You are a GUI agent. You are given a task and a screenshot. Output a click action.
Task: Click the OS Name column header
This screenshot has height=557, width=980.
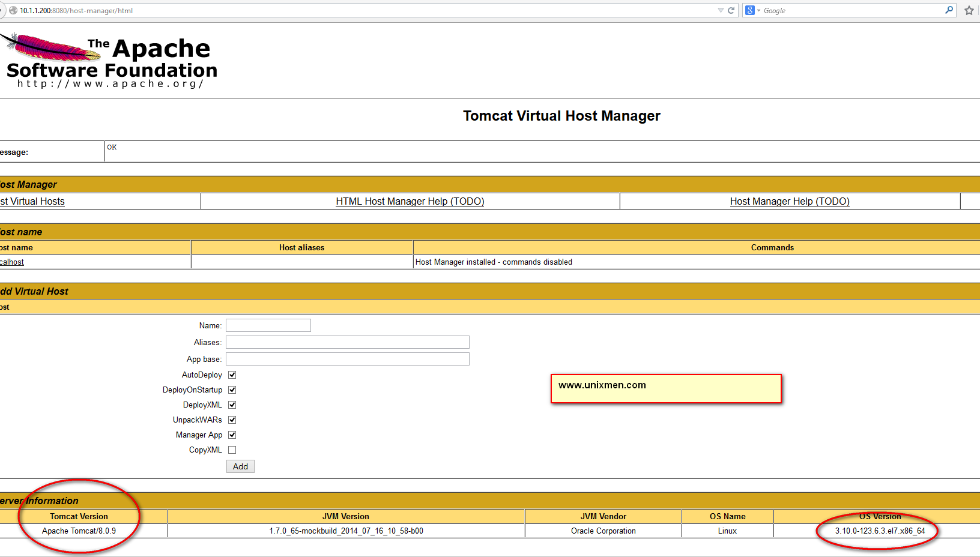[727, 517]
